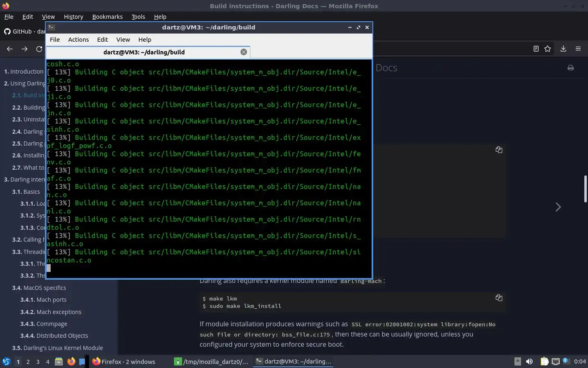Copy the upper code block with clipboard icon

[499, 150]
